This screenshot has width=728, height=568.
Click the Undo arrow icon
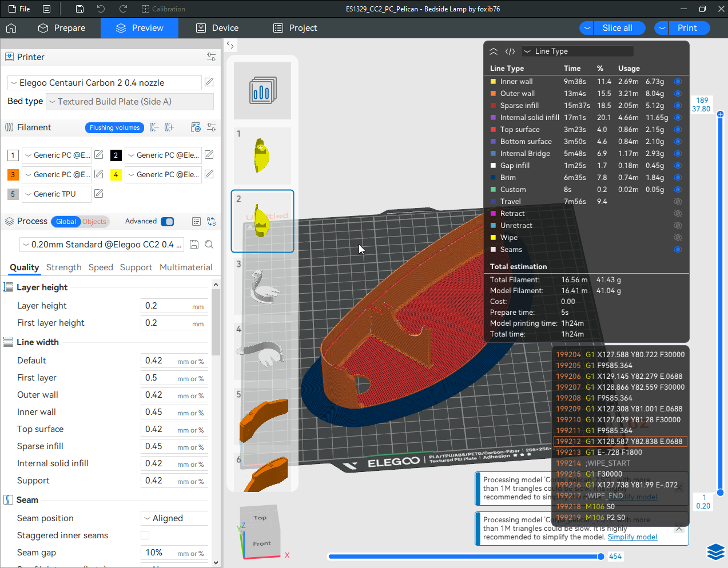point(101,9)
